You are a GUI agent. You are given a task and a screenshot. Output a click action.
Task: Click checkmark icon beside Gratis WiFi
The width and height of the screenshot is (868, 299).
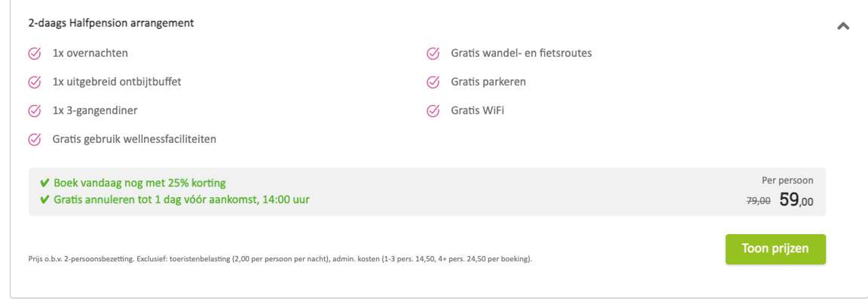pos(433,111)
